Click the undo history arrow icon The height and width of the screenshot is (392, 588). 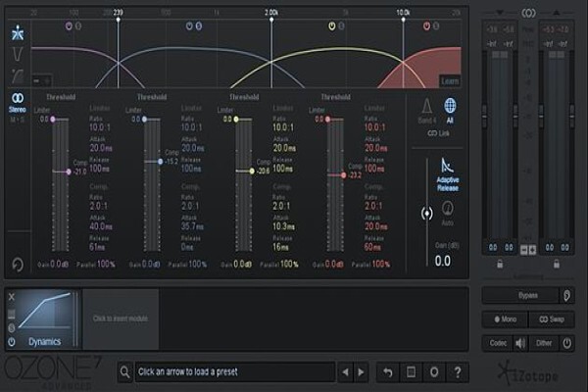pyautogui.click(x=388, y=372)
